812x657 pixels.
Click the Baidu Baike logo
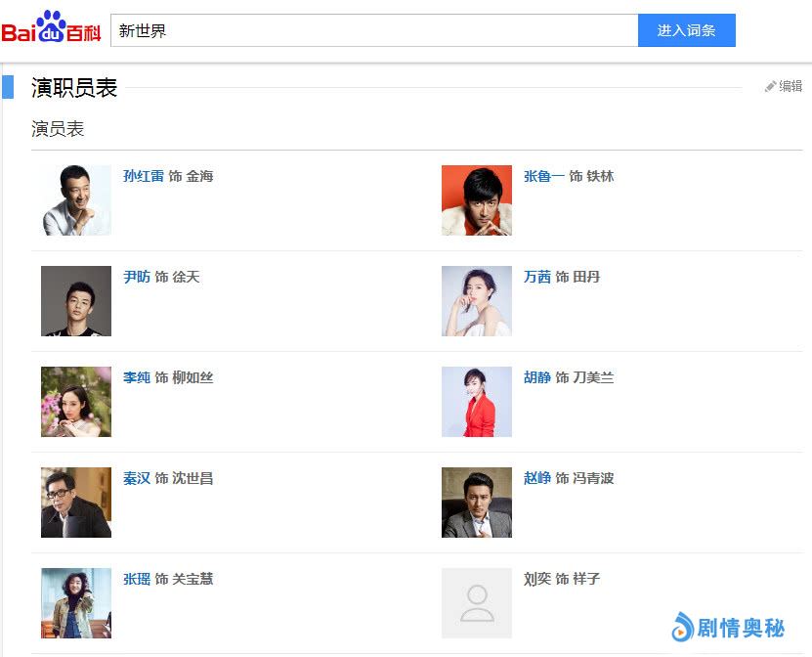point(51,29)
